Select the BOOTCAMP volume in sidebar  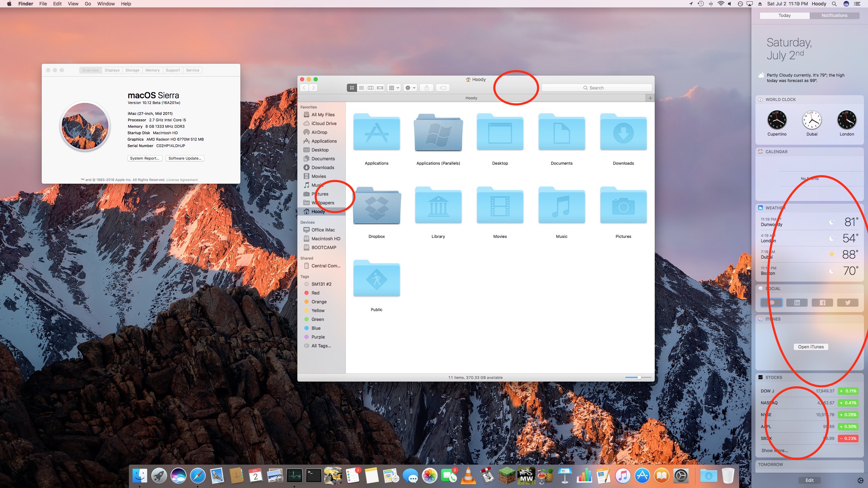coord(324,247)
